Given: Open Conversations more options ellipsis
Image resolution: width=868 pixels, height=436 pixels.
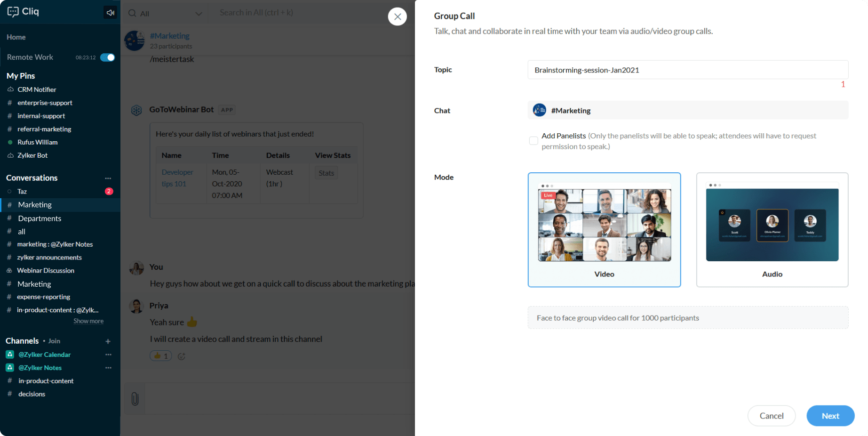Looking at the screenshot, I should pyautogui.click(x=108, y=178).
